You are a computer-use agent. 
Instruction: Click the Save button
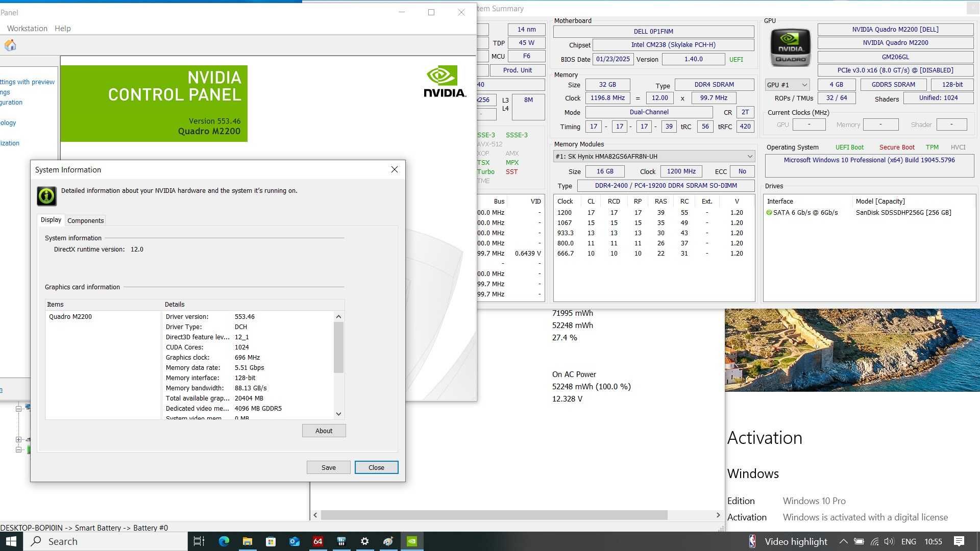tap(329, 467)
